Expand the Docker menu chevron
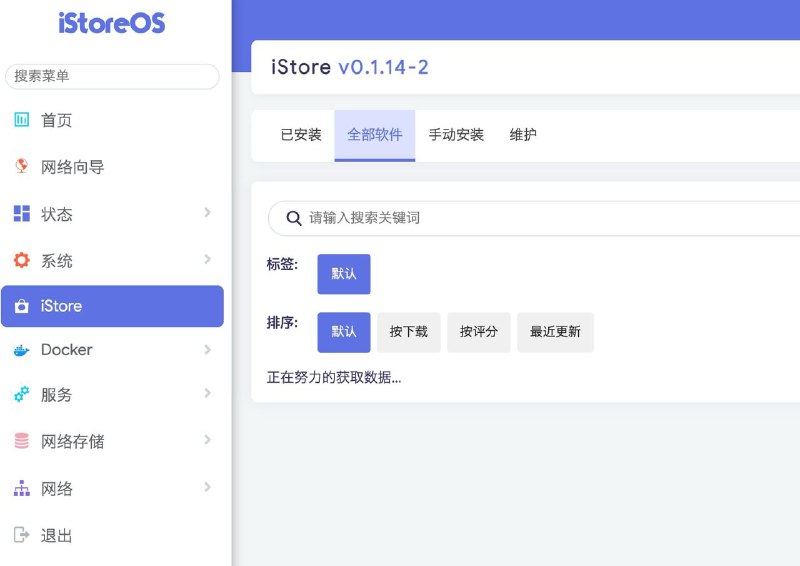 pos(207,350)
